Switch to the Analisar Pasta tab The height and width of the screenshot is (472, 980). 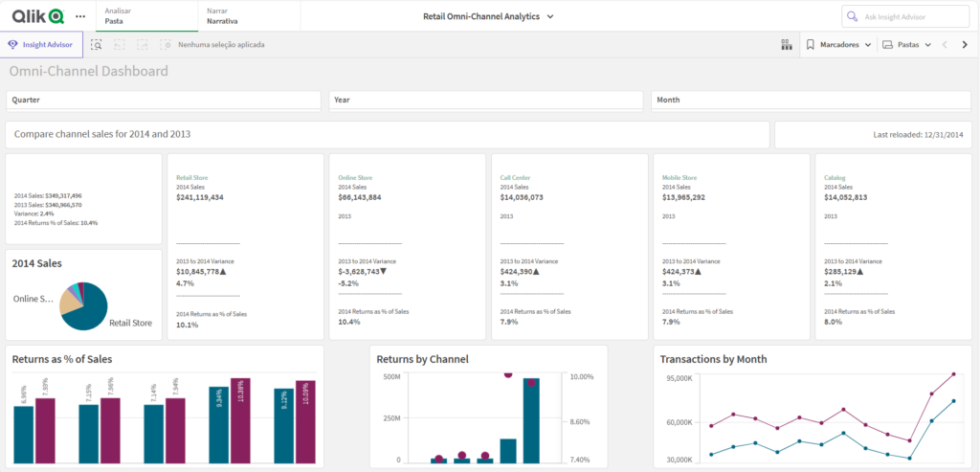(146, 15)
